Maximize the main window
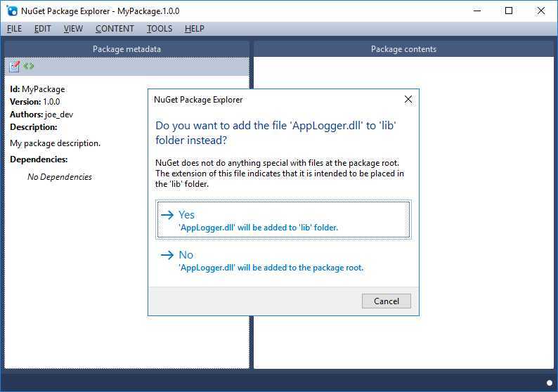This screenshot has height=392, width=558. (x=509, y=11)
